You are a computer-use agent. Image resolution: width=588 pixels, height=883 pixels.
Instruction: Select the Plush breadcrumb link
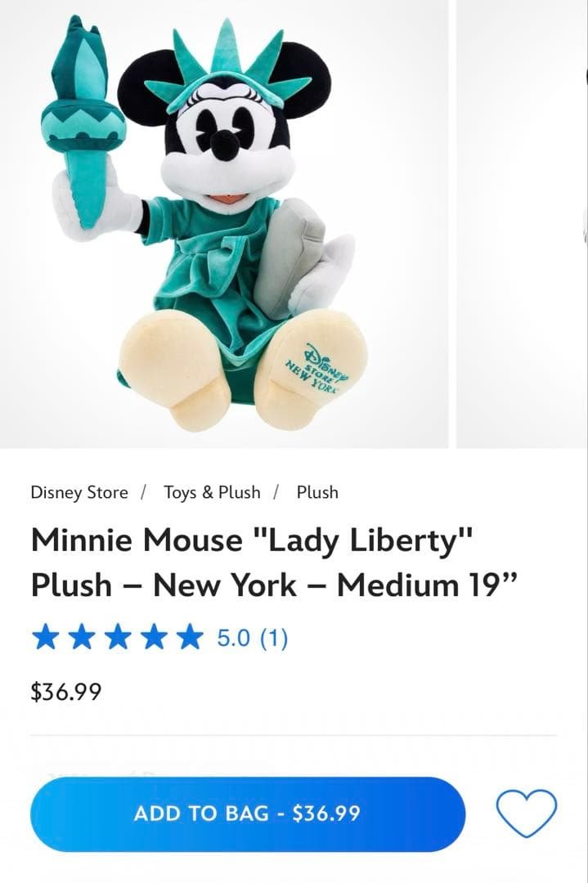[x=317, y=492]
